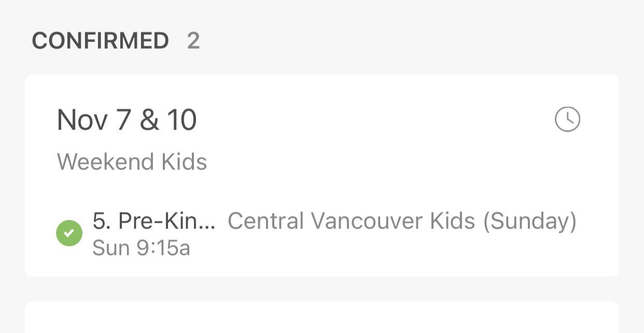The image size is (644, 333).
Task: Click the green confirmed checkmark icon
Action: pyautogui.click(x=69, y=233)
